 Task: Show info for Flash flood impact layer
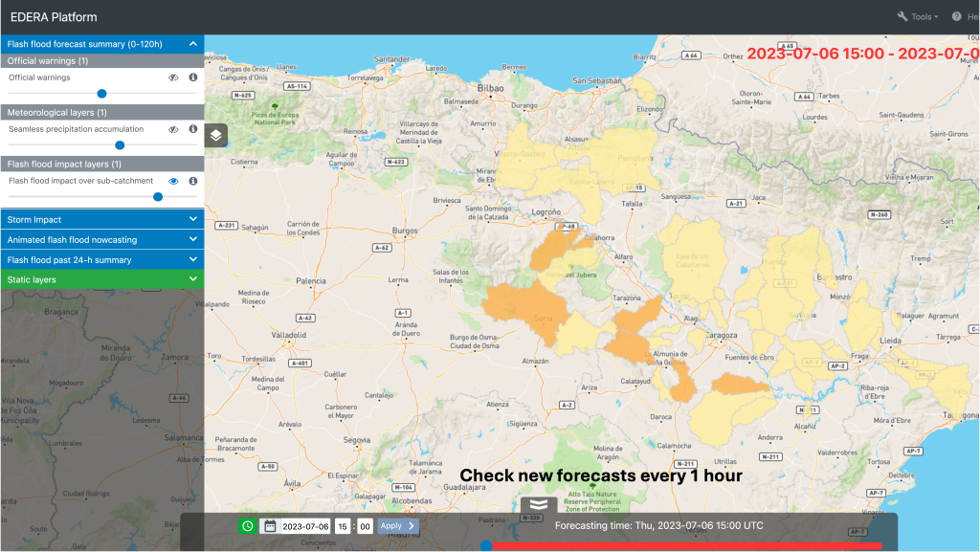click(x=192, y=181)
